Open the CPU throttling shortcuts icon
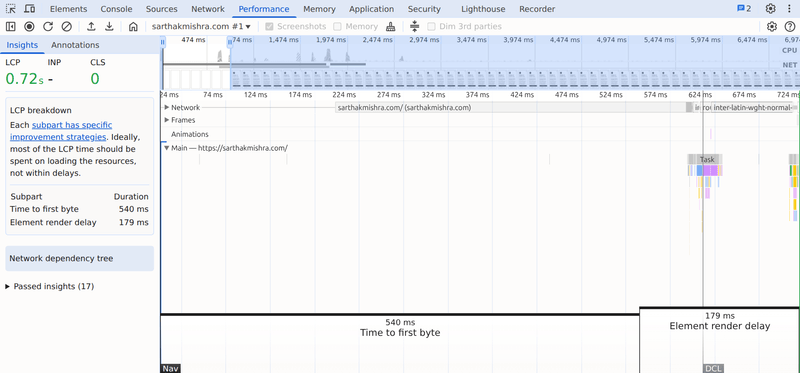 (x=414, y=26)
